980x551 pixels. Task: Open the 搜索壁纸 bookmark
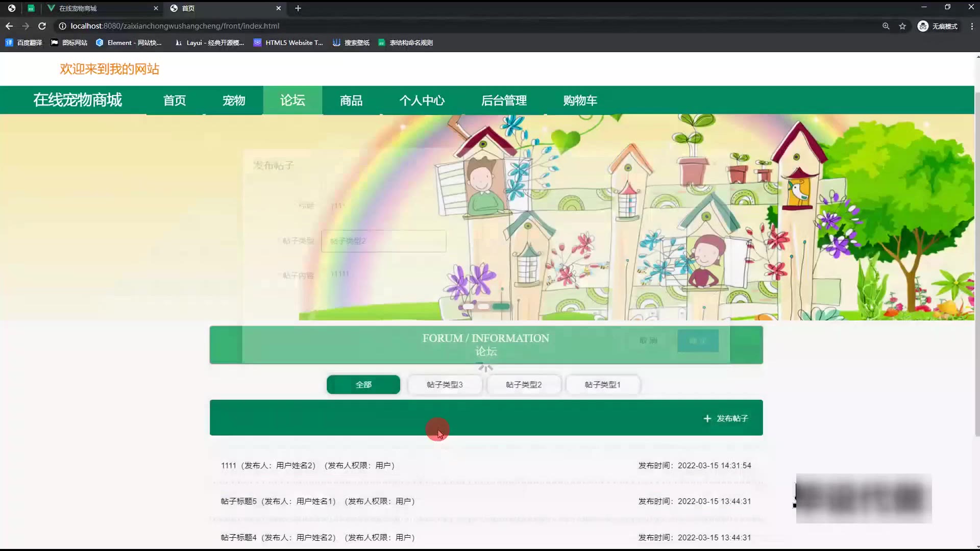tap(351, 43)
